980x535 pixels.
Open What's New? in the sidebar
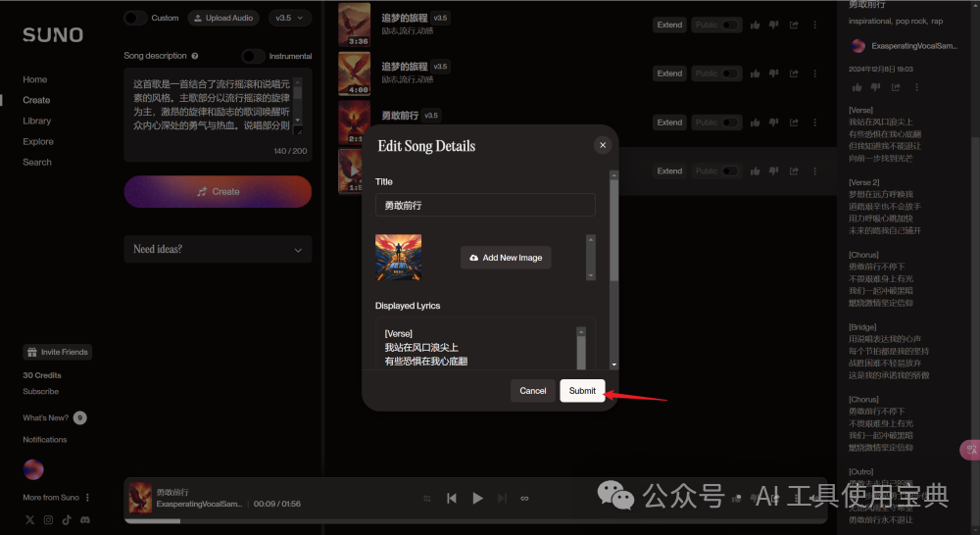click(54, 417)
